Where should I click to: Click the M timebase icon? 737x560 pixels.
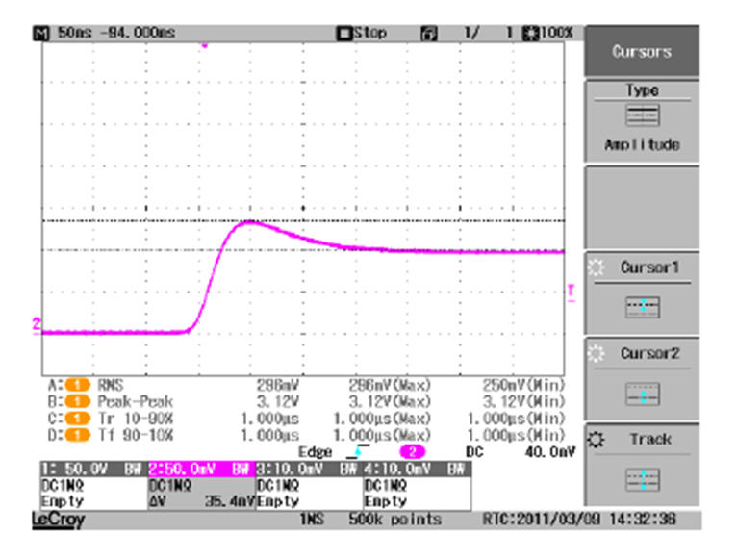coord(41,34)
